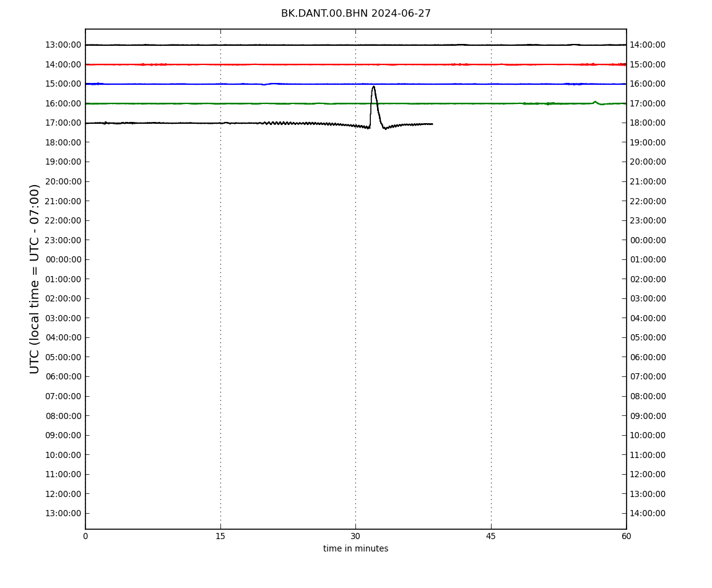Click left-axis label 09:00:00

pos(63,436)
